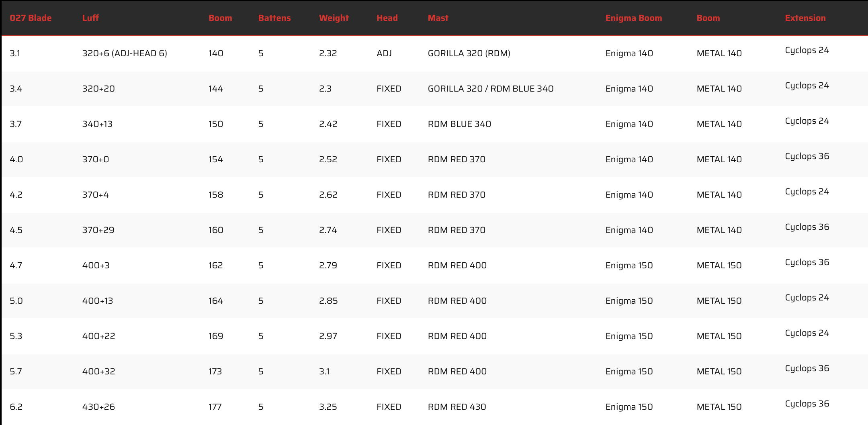Click the Boom header between Luff and Battens
The image size is (868, 425).
220,18
